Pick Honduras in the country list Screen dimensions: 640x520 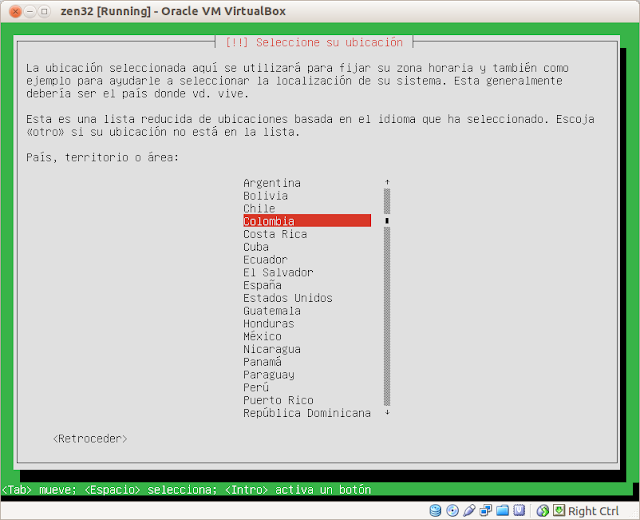307,323
